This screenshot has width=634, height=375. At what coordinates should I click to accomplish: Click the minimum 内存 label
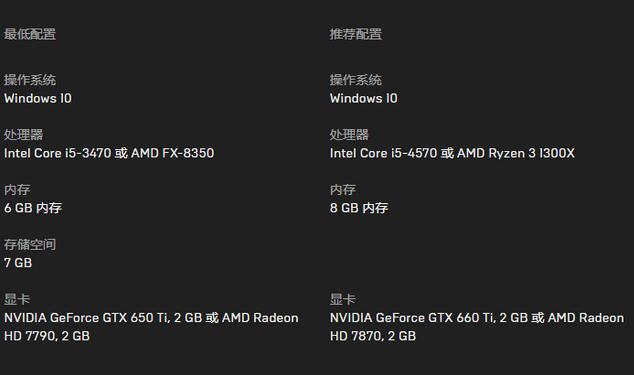pyautogui.click(x=17, y=190)
